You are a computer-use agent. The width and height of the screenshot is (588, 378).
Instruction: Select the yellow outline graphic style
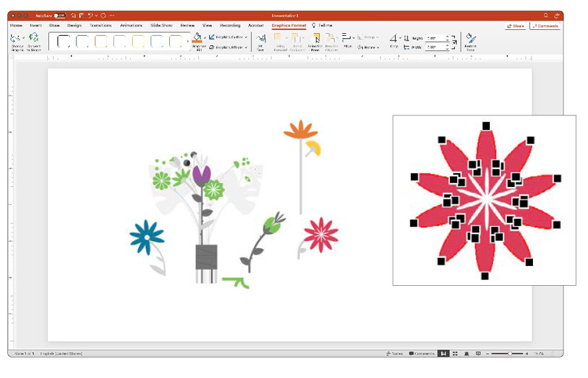(x=138, y=41)
